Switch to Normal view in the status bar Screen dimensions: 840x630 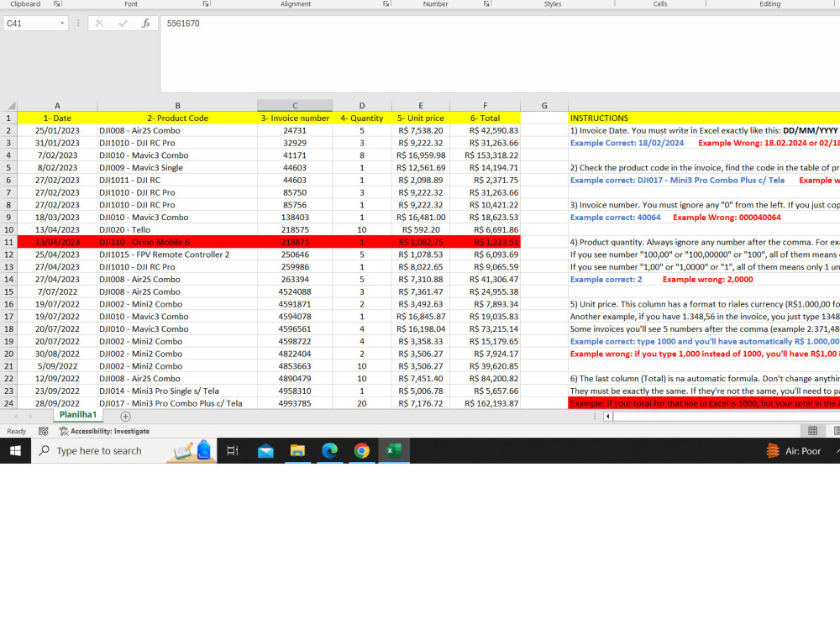[812, 431]
